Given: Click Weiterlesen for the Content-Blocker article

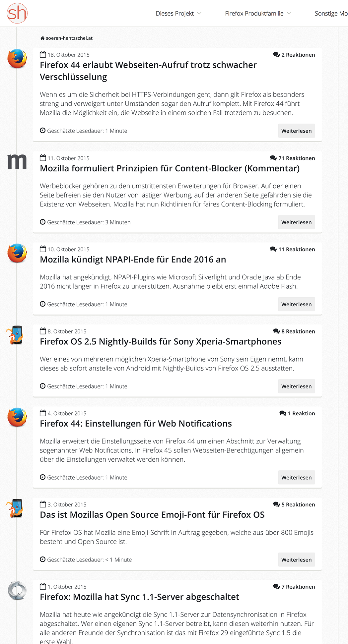Looking at the screenshot, I should pos(297,222).
